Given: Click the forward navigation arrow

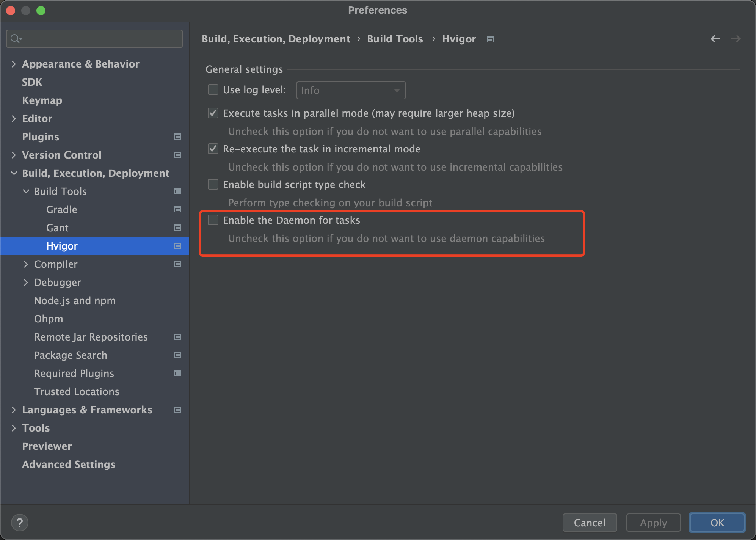Looking at the screenshot, I should tap(736, 39).
